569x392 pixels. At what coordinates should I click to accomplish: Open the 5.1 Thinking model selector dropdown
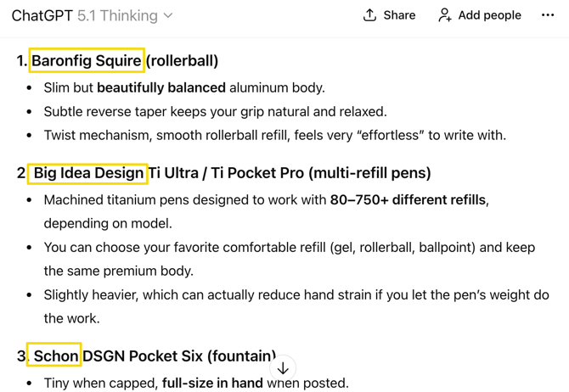125,15
